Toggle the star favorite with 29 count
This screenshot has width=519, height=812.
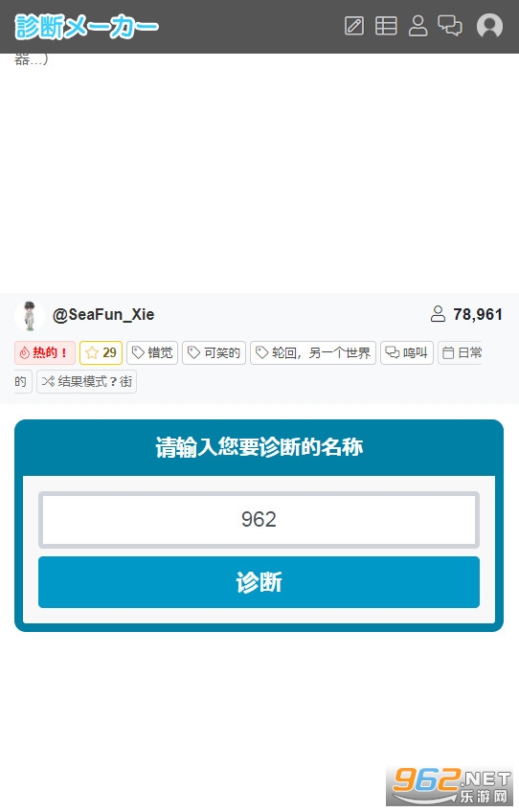(101, 352)
